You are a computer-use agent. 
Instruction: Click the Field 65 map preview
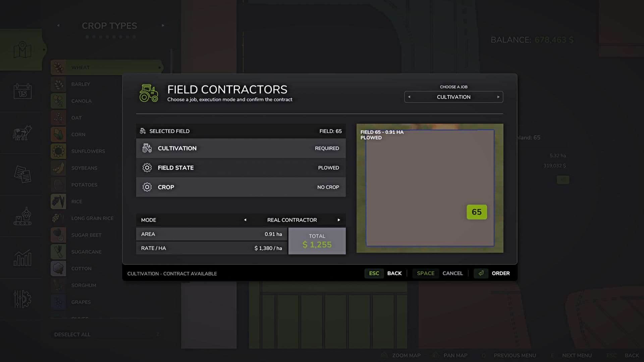point(430,188)
